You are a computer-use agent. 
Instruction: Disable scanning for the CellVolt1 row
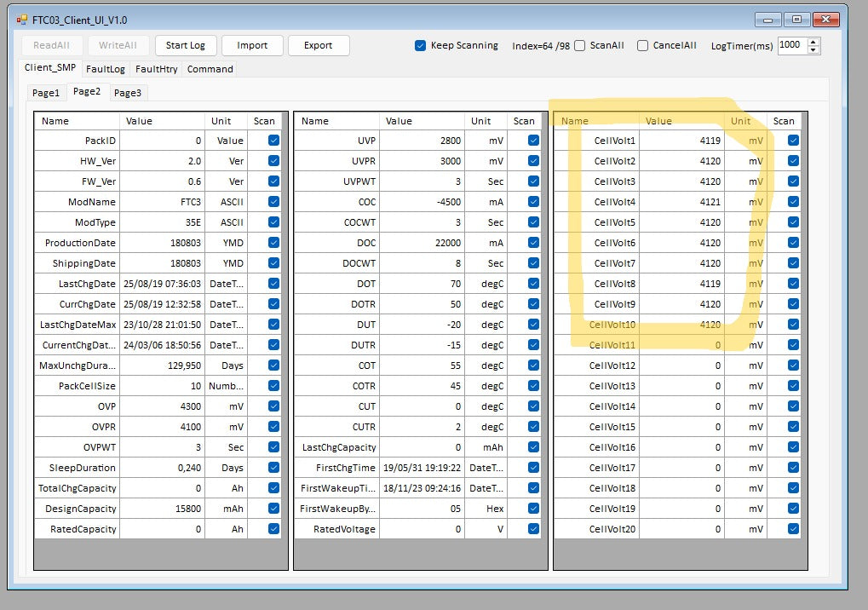click(793, 140)
